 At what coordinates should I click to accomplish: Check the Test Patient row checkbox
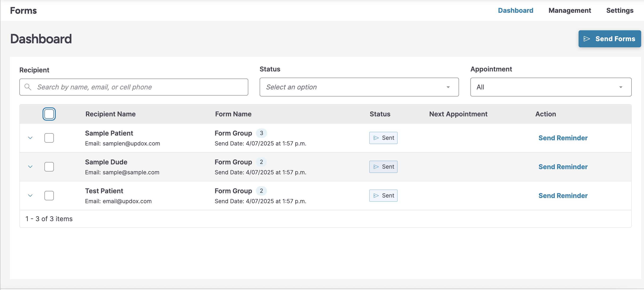tap(49, 195)
